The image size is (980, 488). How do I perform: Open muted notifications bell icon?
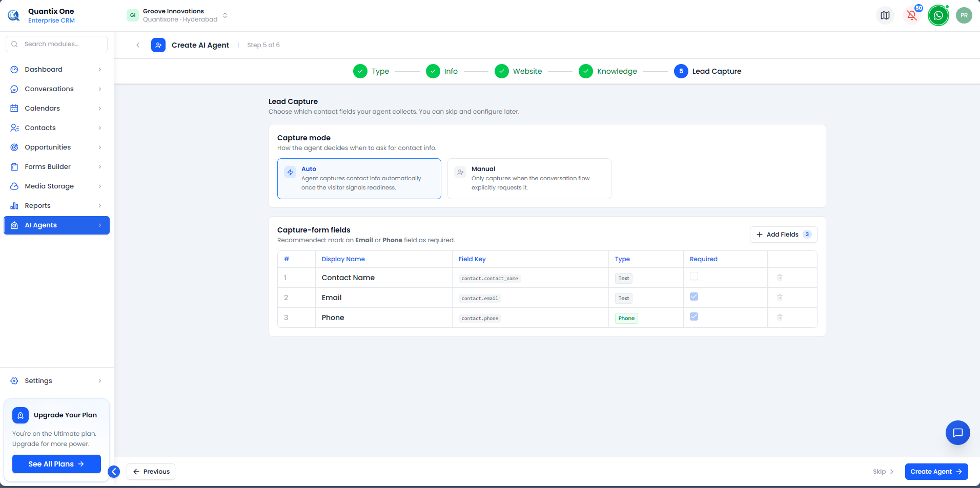[912, 15]
